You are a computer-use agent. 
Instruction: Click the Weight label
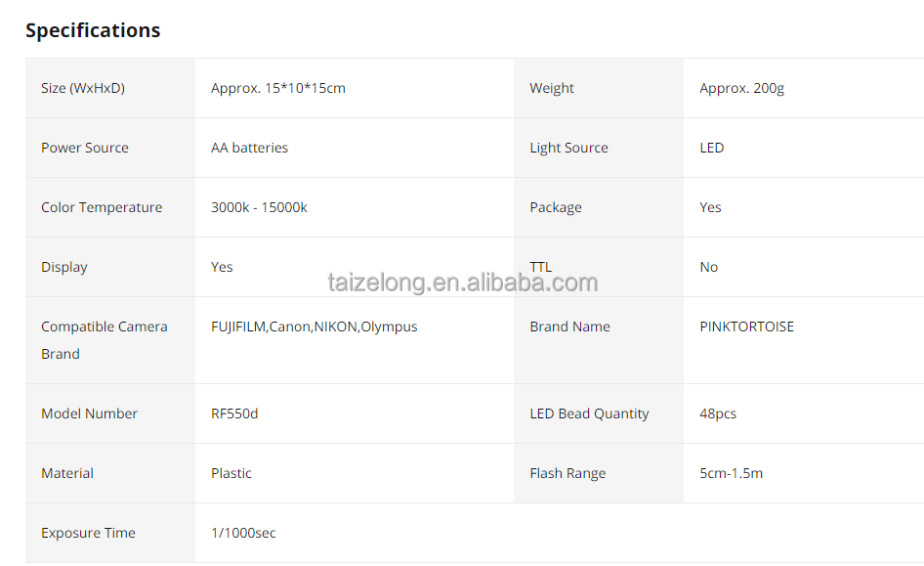tap(552, 88)
